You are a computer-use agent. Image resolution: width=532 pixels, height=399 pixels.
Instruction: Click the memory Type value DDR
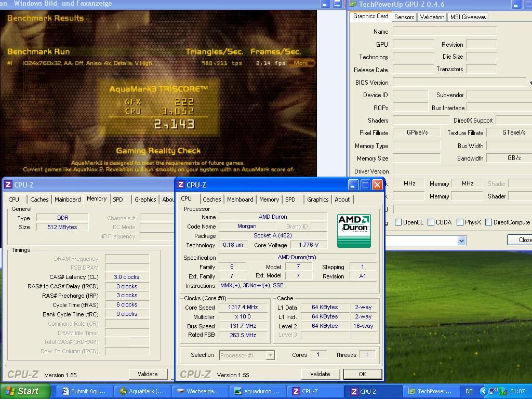click(62, 218)
